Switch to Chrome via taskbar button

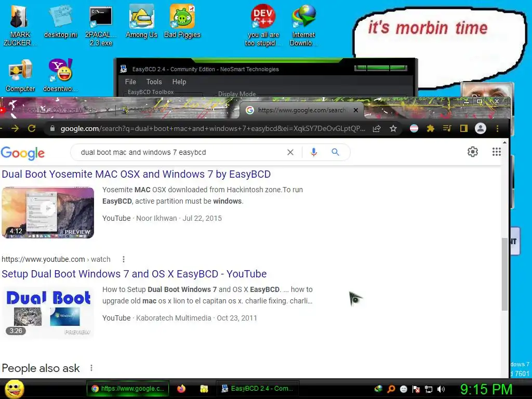(128, 389)
